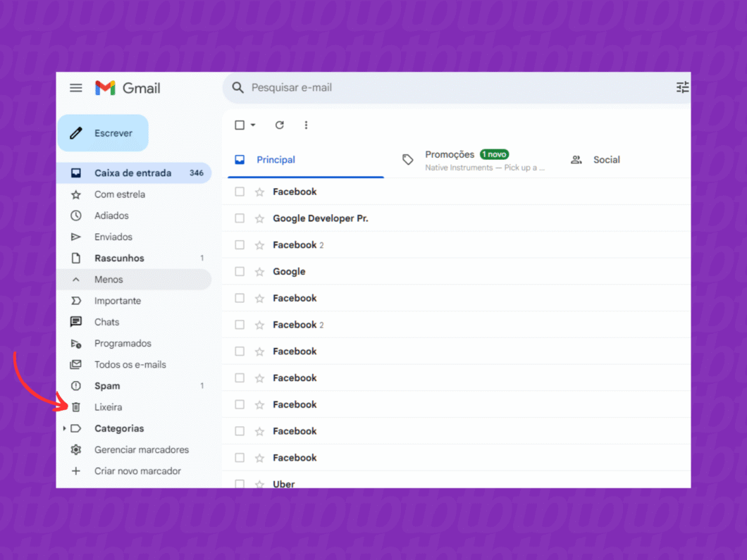Screen dimensions: 747x560
Task: Click the Com estrela star icon in sidebar
Action: pos(75,194)
